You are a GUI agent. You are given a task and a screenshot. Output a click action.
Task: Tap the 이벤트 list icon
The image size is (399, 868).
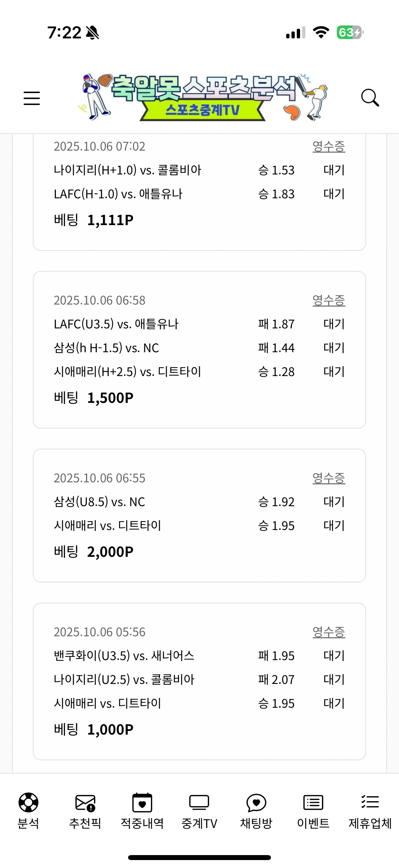click(x=313, y=802)
